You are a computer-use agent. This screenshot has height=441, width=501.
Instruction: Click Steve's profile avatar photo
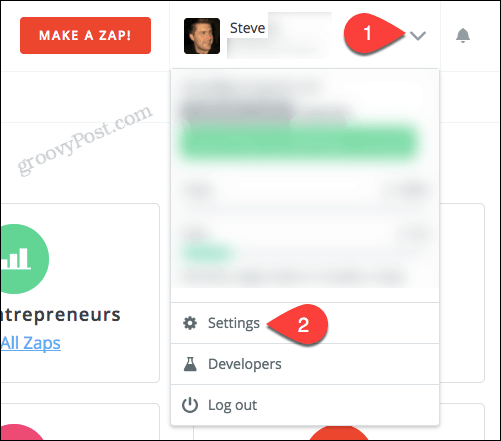click(202, 36)
